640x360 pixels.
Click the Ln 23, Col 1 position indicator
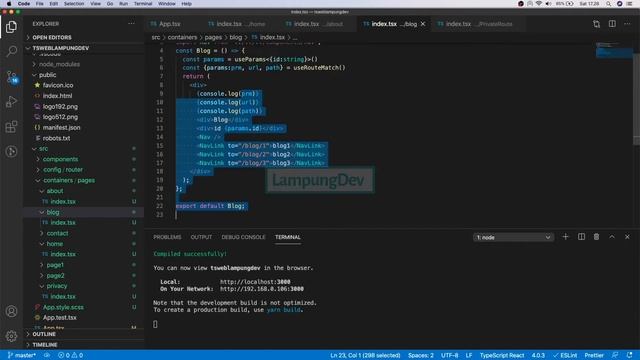click(365, 355)
